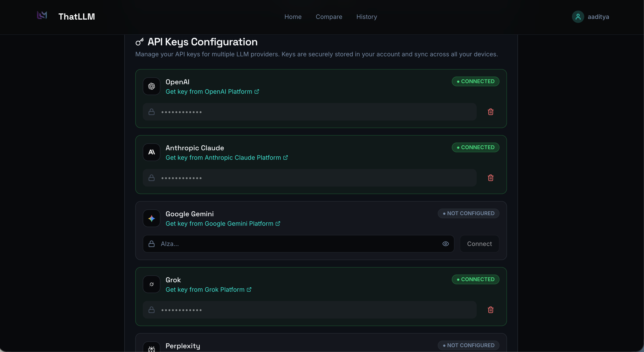Delete the Anthropic Claude API key

point(490,178)
